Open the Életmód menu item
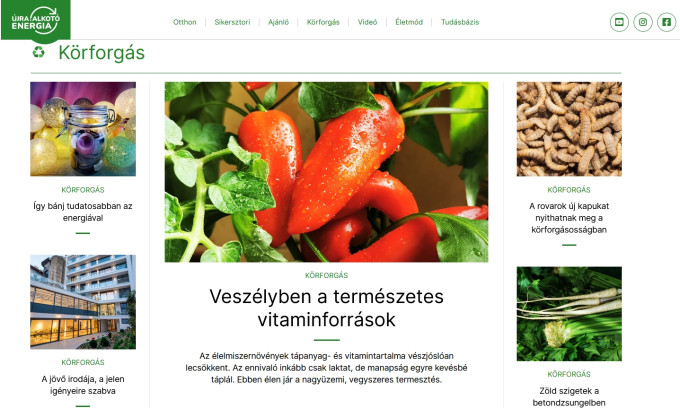Viewport: 680px width, 408px height. [409, 22]
